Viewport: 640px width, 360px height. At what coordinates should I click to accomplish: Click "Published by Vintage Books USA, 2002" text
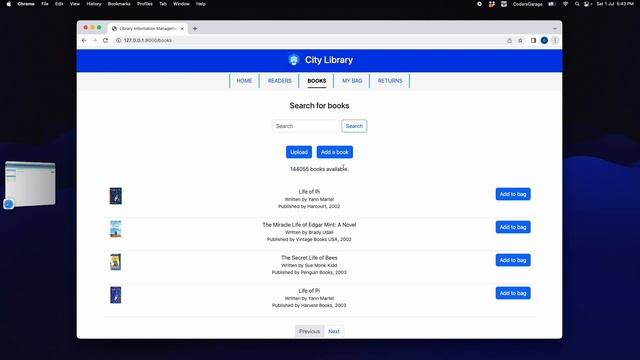coord(309,240)
